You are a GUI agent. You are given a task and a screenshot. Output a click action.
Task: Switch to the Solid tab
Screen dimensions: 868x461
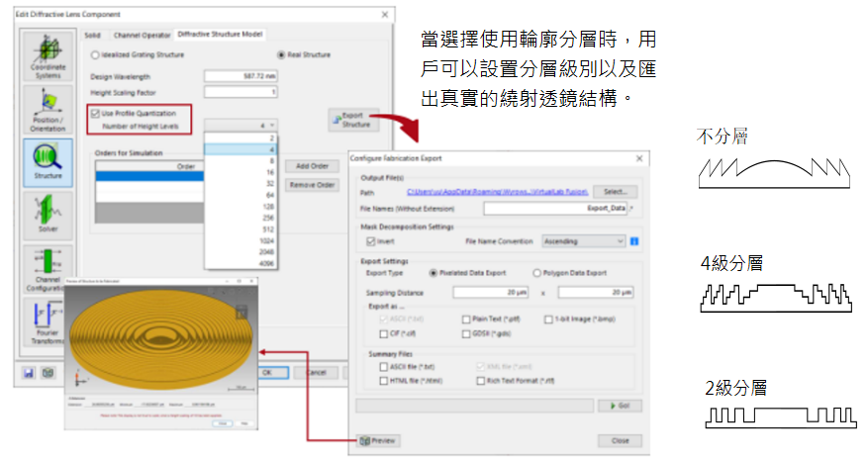tap(92, 34)
